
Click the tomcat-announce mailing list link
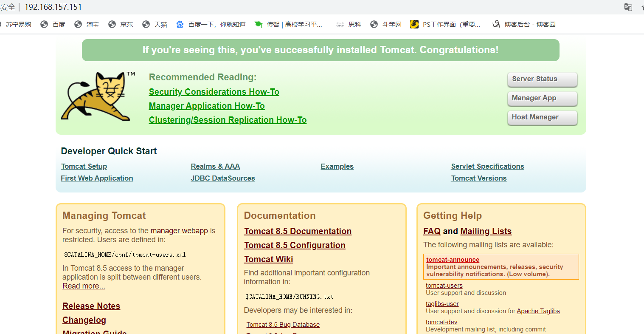453,260
